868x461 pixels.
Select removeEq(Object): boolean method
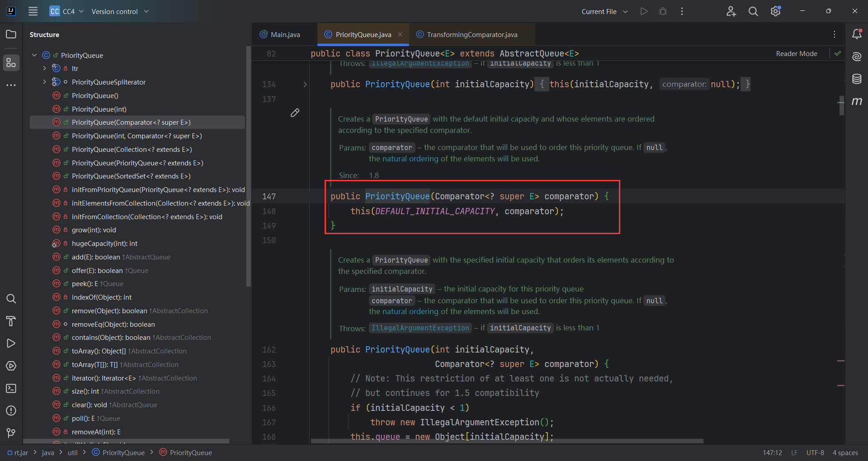[113, 324]
